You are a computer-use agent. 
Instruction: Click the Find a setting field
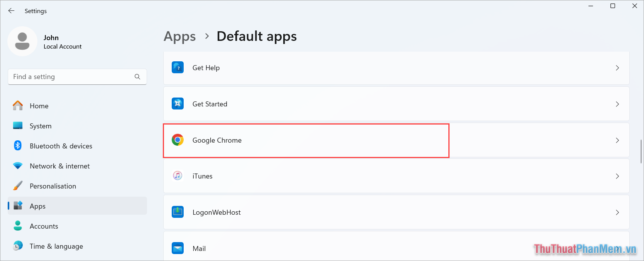click(77, 77)
